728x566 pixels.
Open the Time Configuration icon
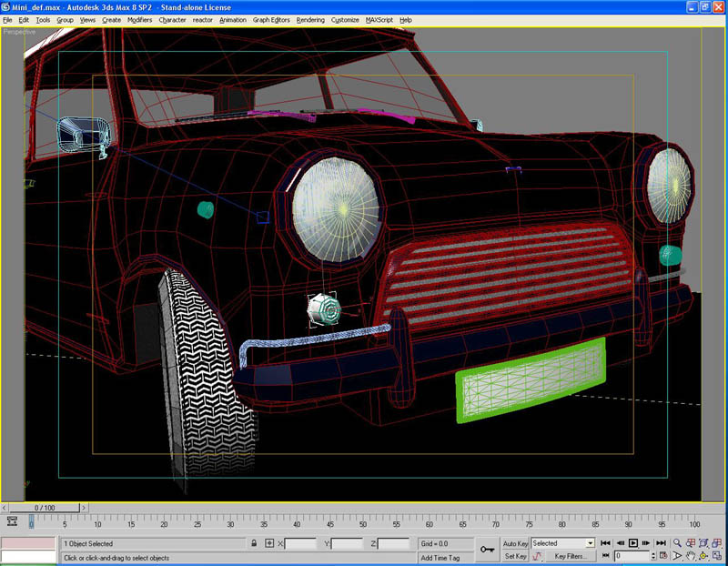coord(663,556)
